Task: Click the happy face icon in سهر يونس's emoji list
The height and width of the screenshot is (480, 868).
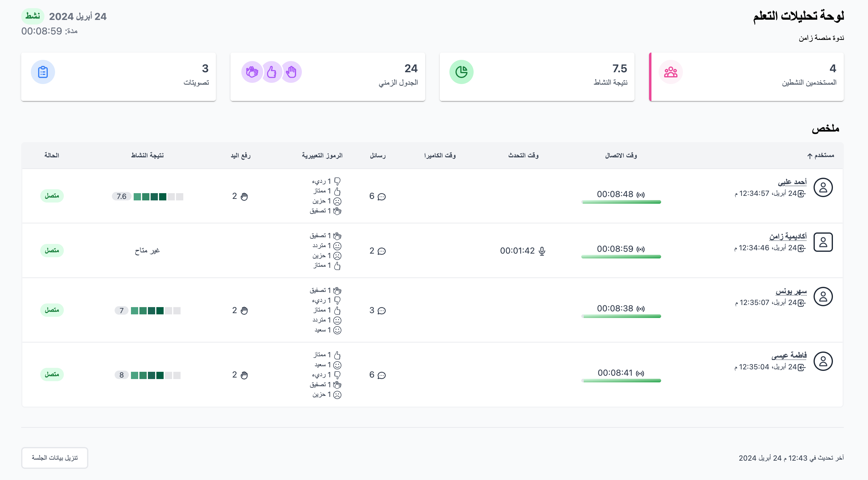Action: (337, 330)
